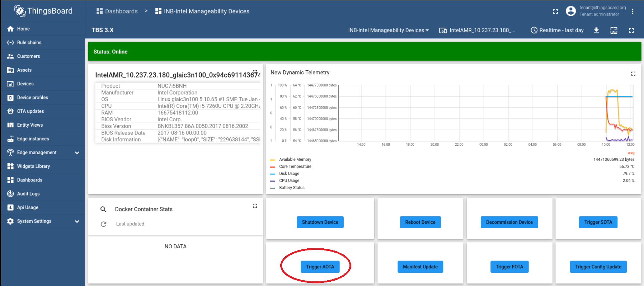Select BIOS version BNKBL357.86A.0050.2017.0816.2002
644x286 pixels.
click(203, 126)
